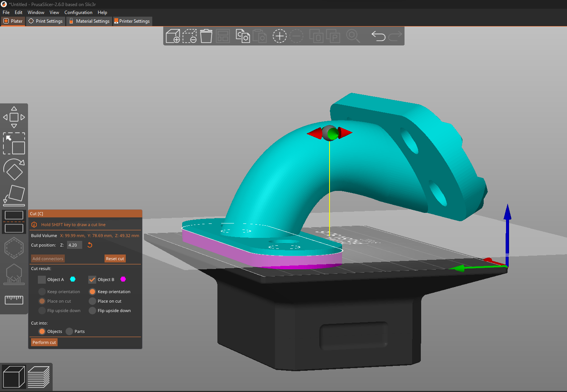Click the Copy toolbar icon
This screenshot has width=567, height=392.
pos(243,36)
